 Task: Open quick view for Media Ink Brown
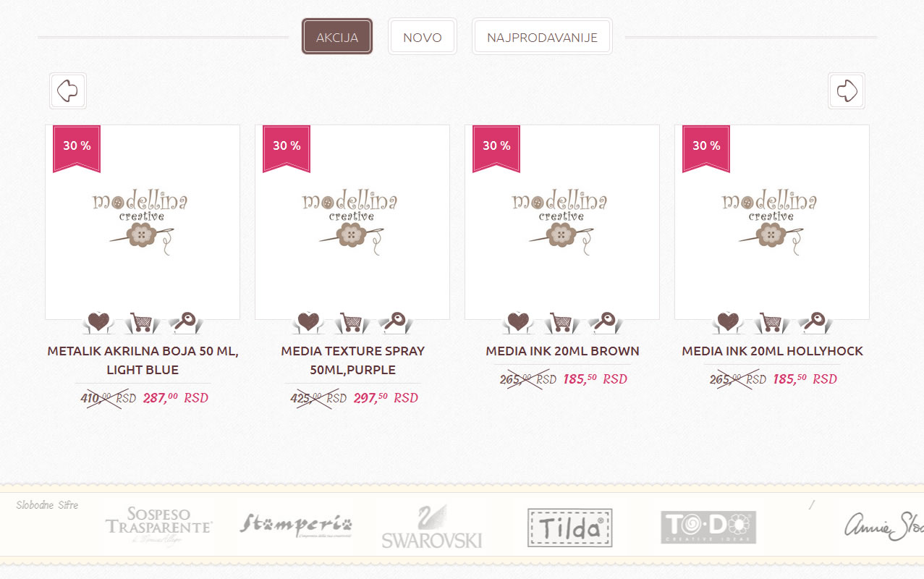coord(606,322)
